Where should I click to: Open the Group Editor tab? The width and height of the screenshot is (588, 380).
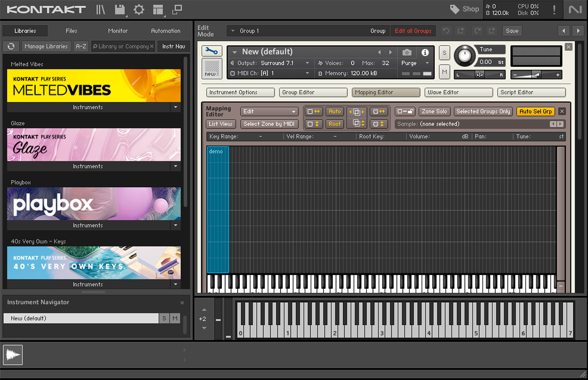point(313,92)
